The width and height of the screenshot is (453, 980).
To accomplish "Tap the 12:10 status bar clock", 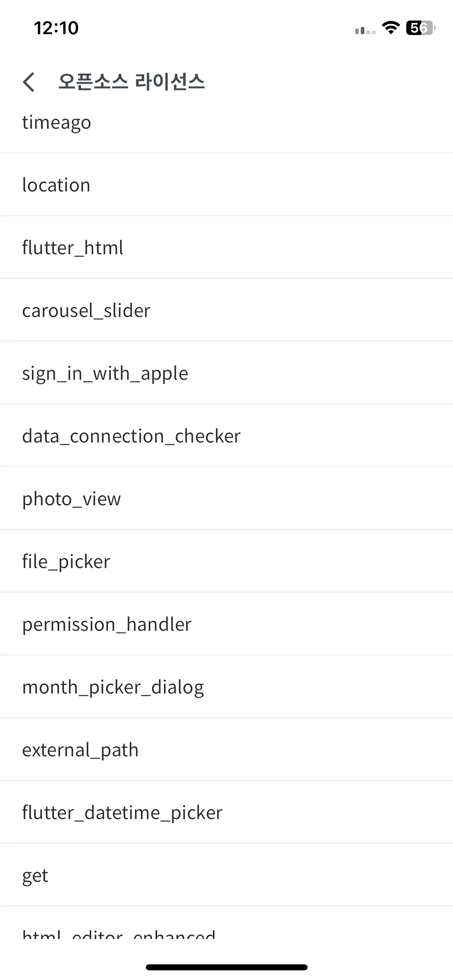I will click(x=56, y=28).
